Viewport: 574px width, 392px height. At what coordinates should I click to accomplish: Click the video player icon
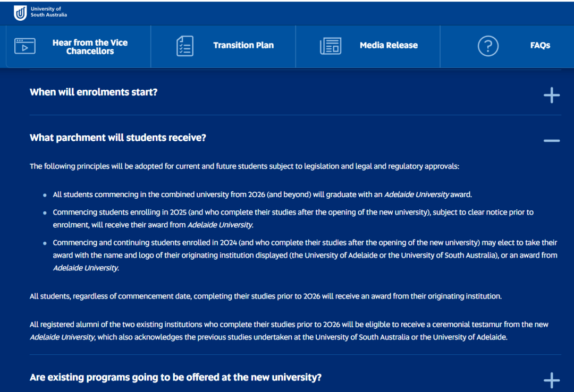point(25,46)
